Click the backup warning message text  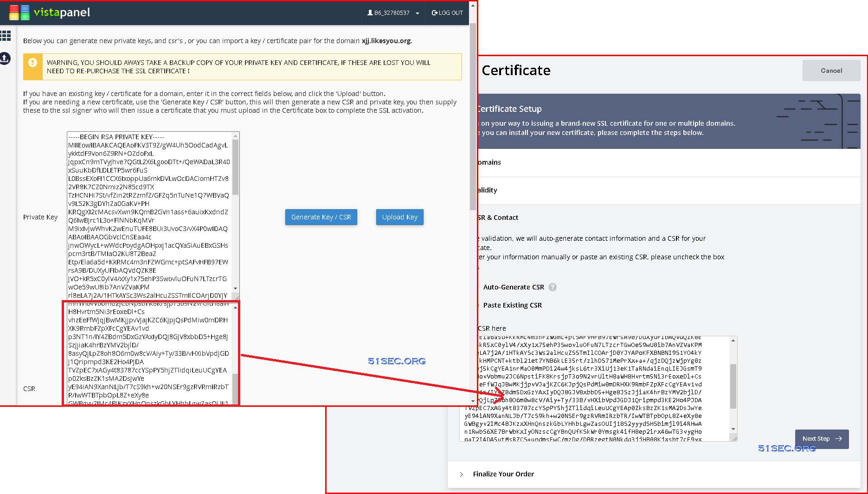[x=238, y=67]
